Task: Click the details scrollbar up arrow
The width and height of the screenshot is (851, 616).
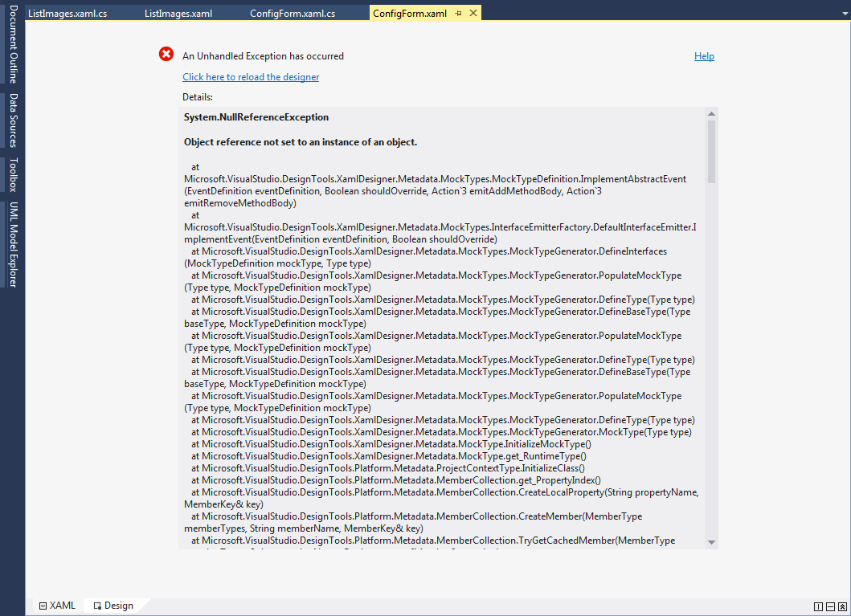Action: click(x=711, y=113)
